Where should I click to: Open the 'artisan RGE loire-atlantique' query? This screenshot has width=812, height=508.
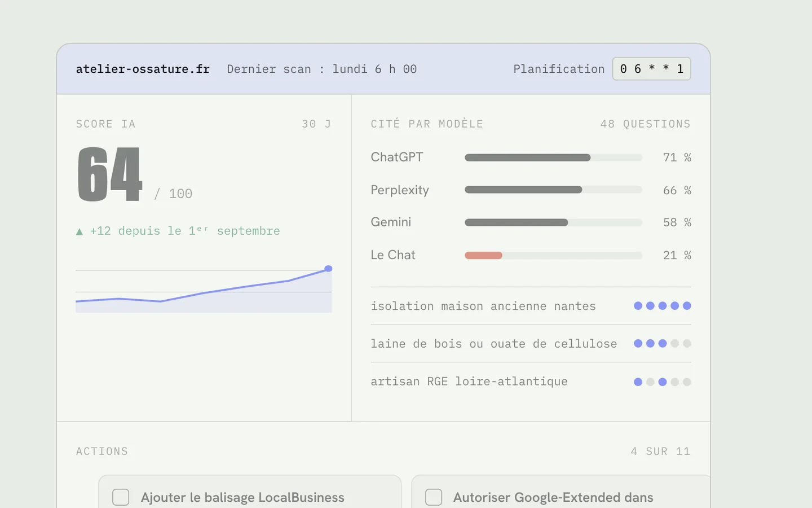pyautogui.click(x=531, y=382)
